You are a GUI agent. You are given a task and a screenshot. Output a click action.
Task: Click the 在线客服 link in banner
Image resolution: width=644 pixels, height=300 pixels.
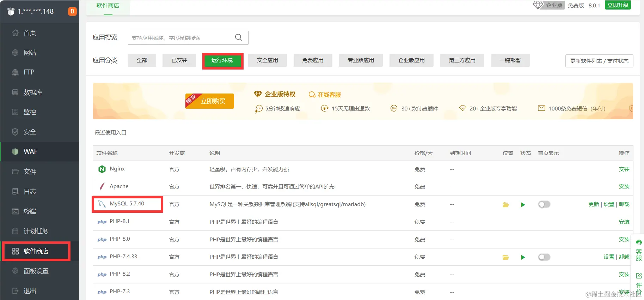[325, 95]
